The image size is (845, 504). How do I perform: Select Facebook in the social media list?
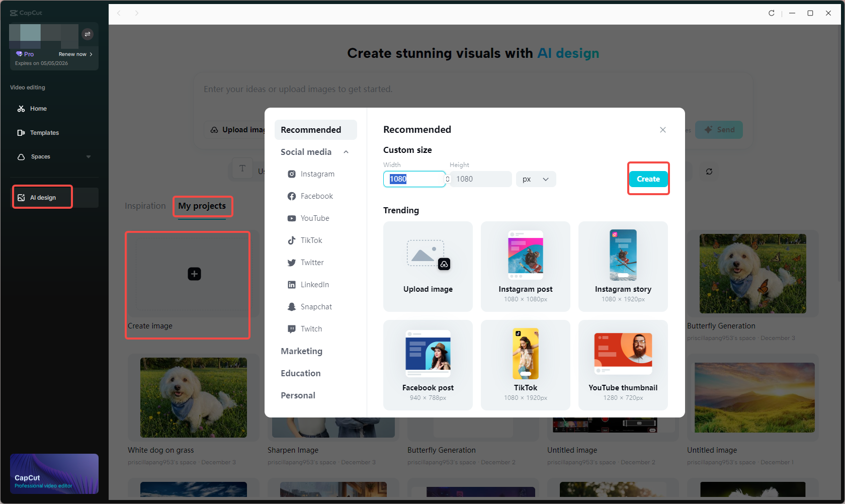(x=316, y=196)
